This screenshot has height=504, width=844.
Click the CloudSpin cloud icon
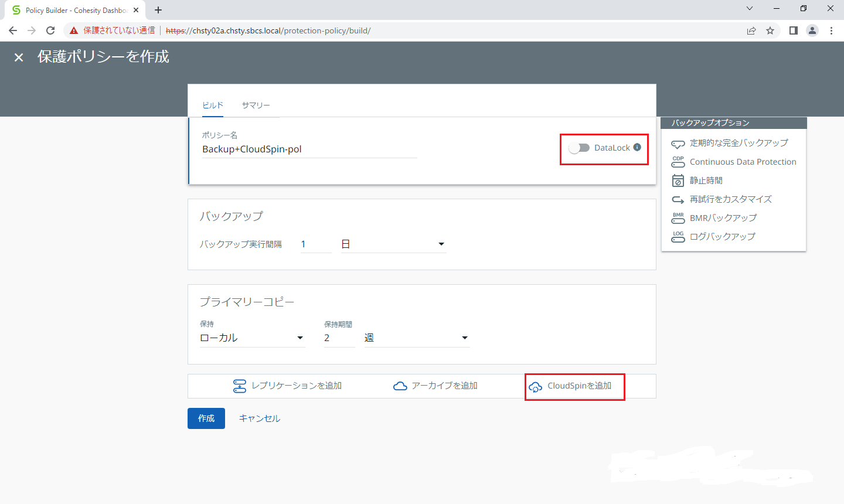(x=535, y=387)
